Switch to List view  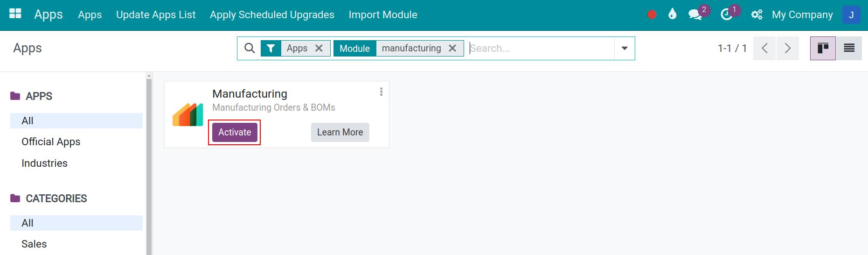tap(849, 48)
